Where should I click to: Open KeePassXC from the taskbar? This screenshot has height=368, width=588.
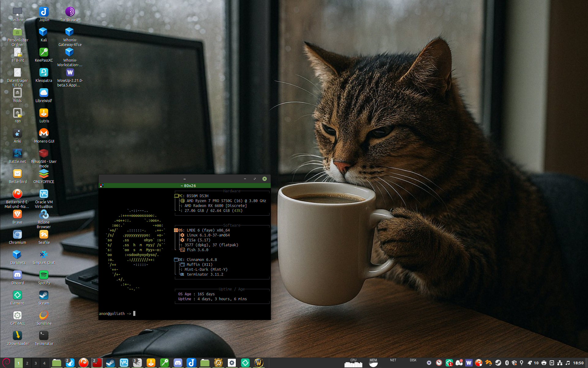click(164, 363)
